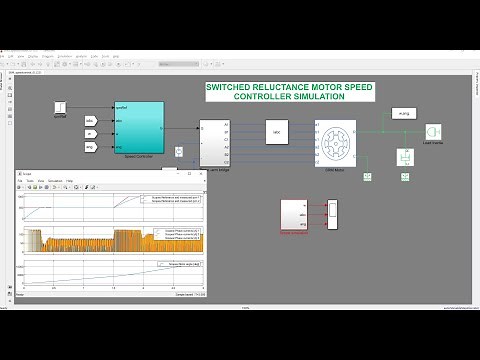Click Scope triggers icon
The width and height of the screenshot is (480, 360).
86,187
